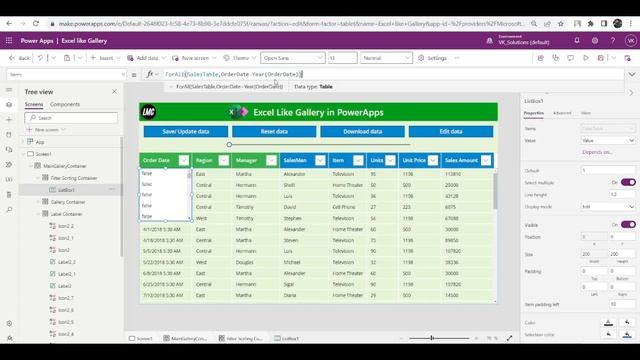Click the Download data button
The height and width of the screenshot is (360, 640).
pyautogui.click(x=362, y=131)
